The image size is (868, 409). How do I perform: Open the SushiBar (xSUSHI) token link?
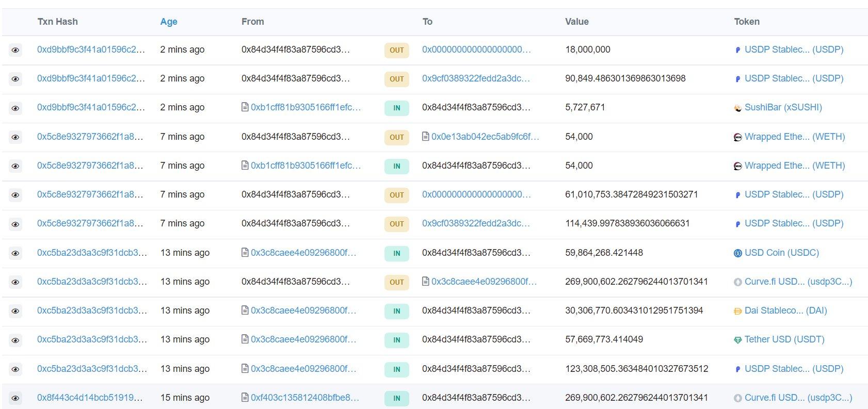point(783,107)
